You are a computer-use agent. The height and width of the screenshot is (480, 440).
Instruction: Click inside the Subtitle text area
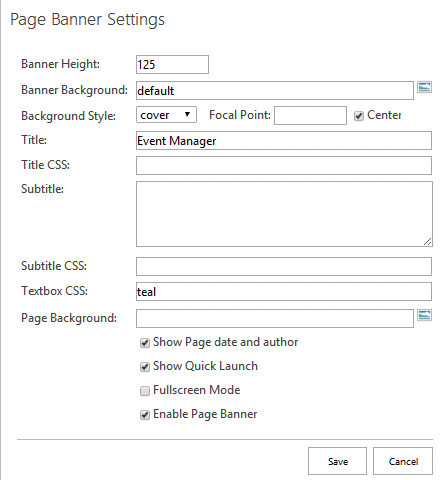pos(284,214)
